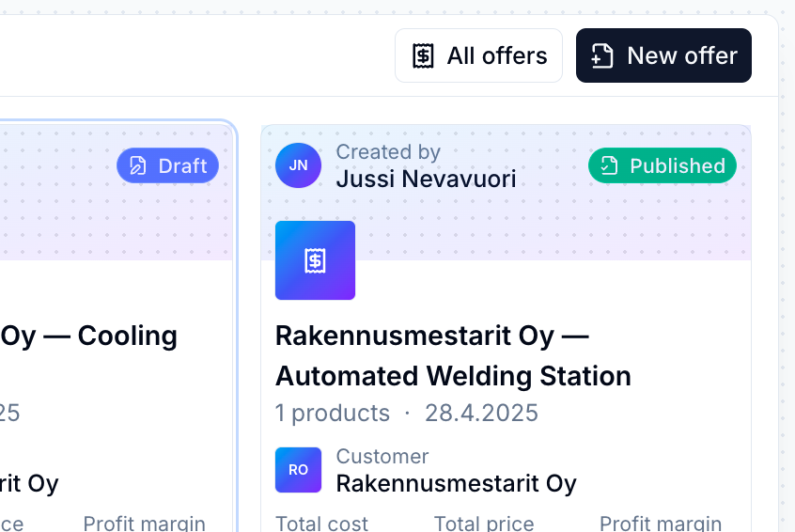
Task: Click the Published status text
Action: click(x=677, y=166)
